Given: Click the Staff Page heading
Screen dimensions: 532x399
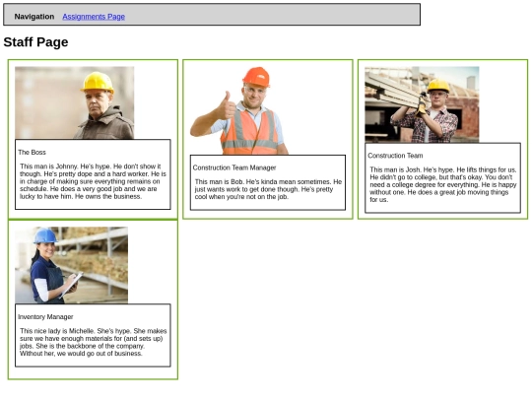Looking at the screenshot, I should pyautogui.click(x=36, y=42).
